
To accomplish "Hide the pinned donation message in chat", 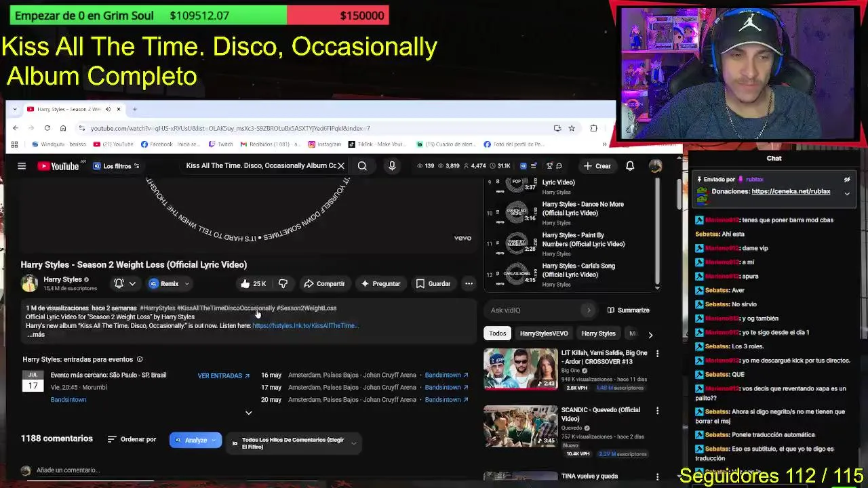I will point(847,180).
